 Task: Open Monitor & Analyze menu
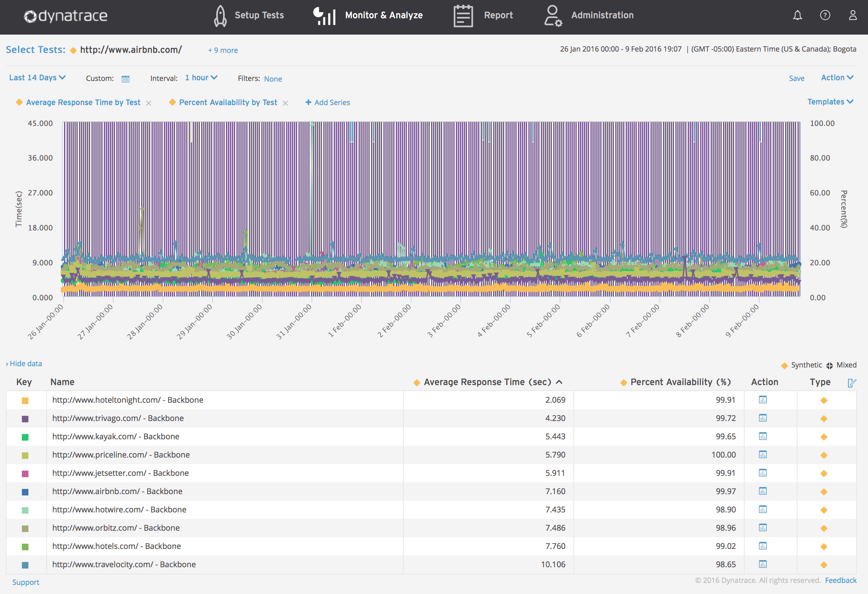pyautogui.click(x=384, y=15)
